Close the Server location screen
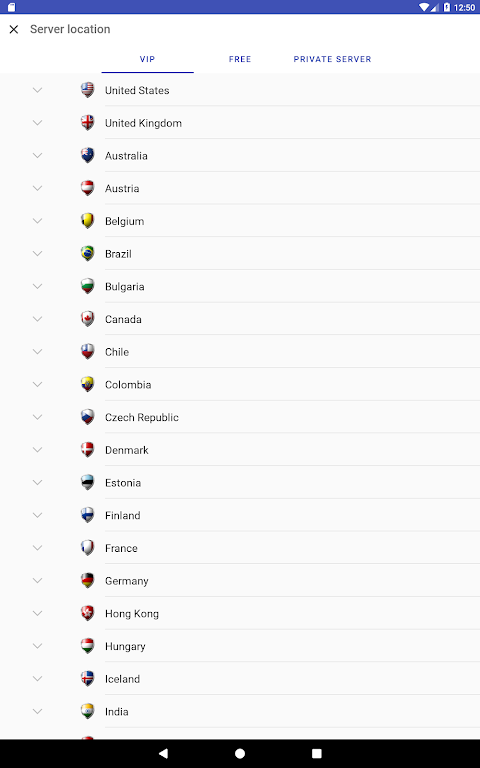The width and height of the screenshot is (480, 768). 14,29
